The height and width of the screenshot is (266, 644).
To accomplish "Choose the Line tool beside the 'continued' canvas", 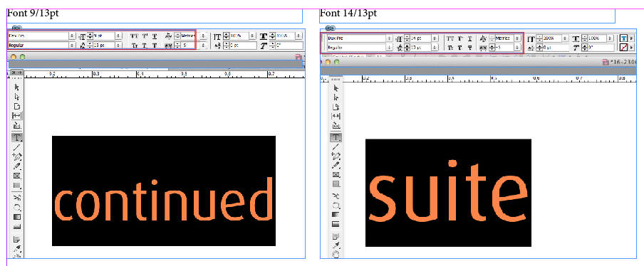I will [17, 147].
